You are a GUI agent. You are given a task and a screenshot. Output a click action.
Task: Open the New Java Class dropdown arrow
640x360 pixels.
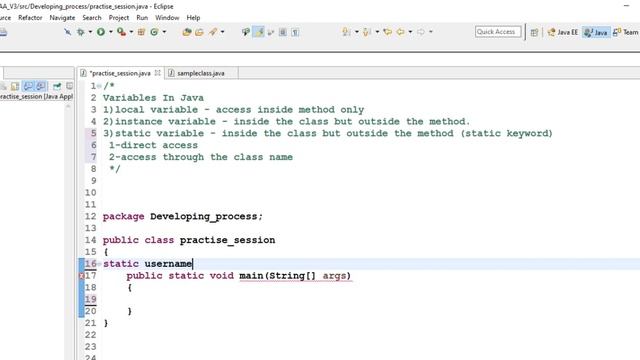[x=164, y=32]
